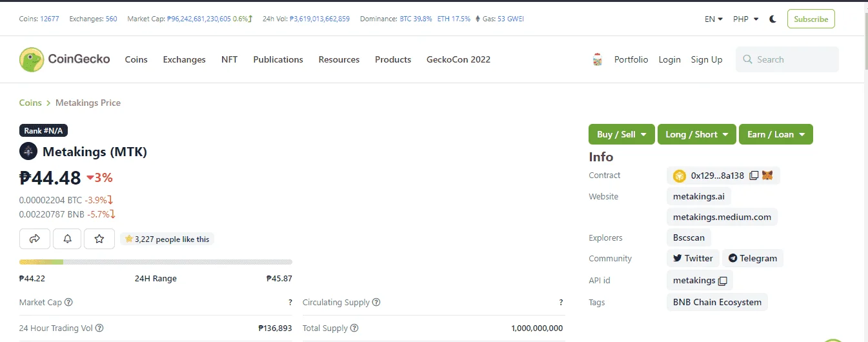
Task: Click the 560 exchanges count link
Action: click(111, 19)
